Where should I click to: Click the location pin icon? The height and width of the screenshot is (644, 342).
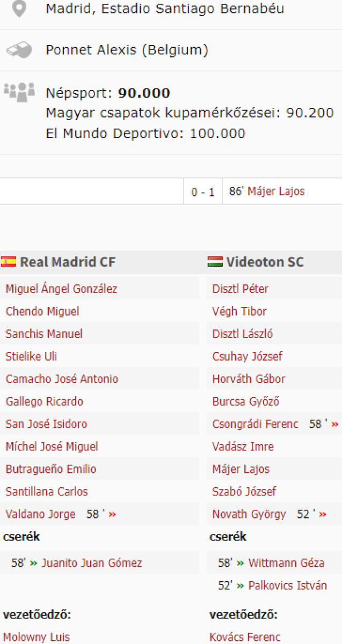tap(19, 9)
